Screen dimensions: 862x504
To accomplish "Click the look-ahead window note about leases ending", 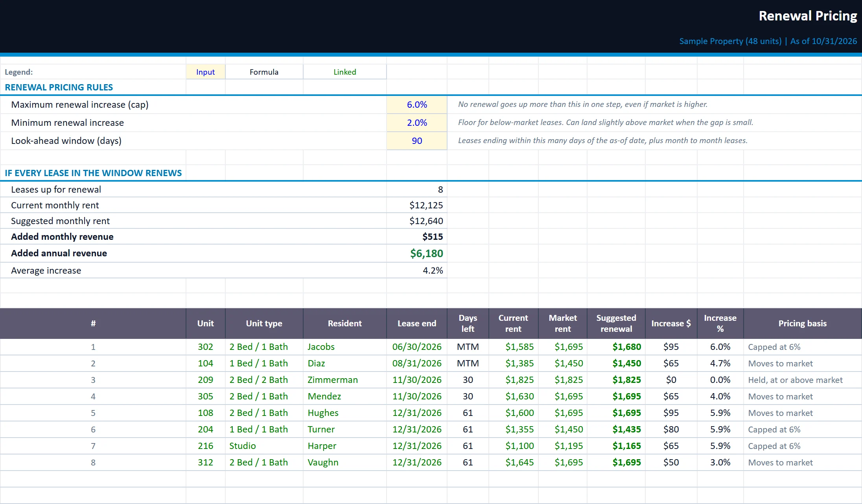I will (602, 140).
